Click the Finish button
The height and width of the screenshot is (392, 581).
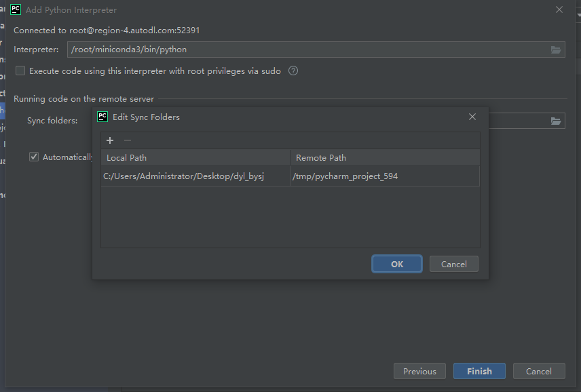479,371
